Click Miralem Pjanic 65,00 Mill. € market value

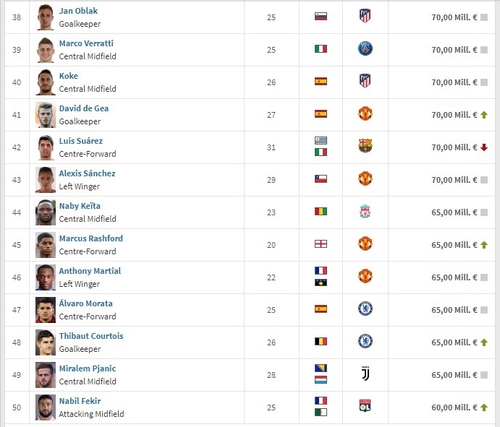(454, 375)
